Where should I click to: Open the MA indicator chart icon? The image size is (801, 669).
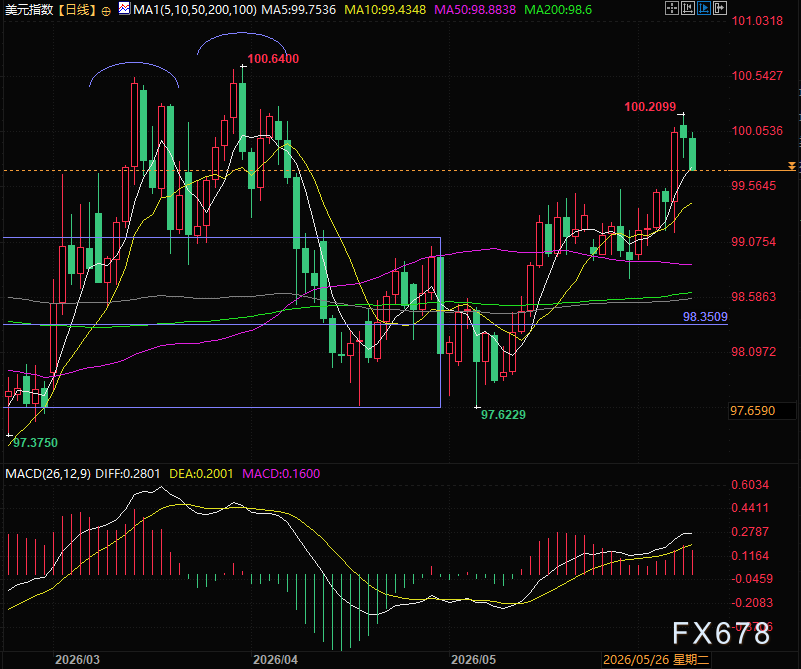tap(124, 8)
